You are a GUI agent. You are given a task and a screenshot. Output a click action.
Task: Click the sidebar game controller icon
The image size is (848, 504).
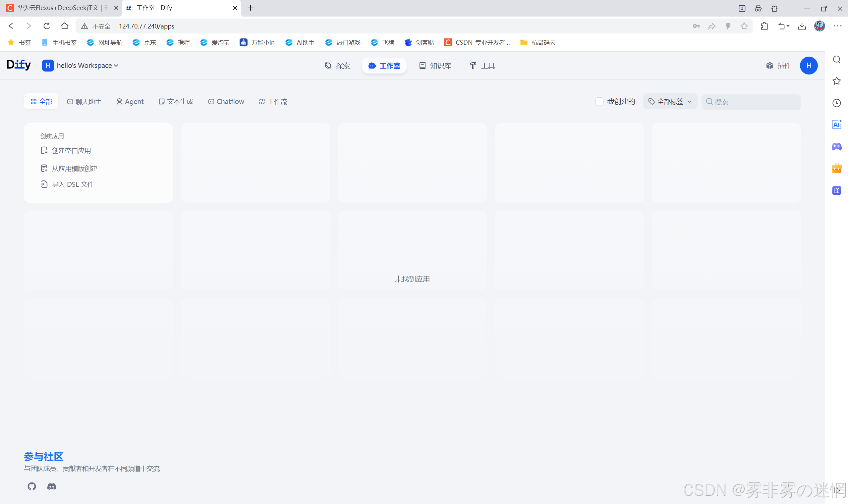click(x=836, y=146)
